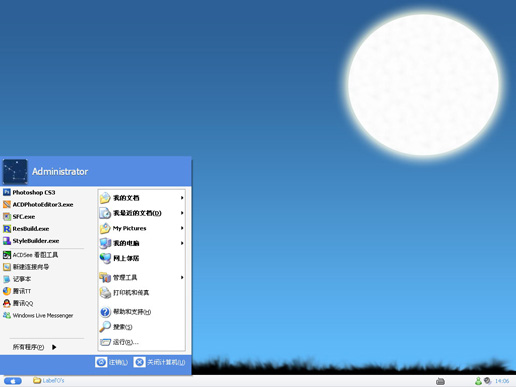Click the 关闭计算机 shutdown button

coord(160,362)
